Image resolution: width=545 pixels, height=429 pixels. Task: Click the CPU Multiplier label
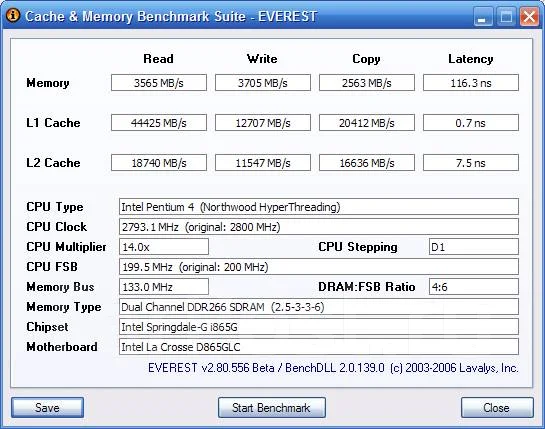[66, 247]
